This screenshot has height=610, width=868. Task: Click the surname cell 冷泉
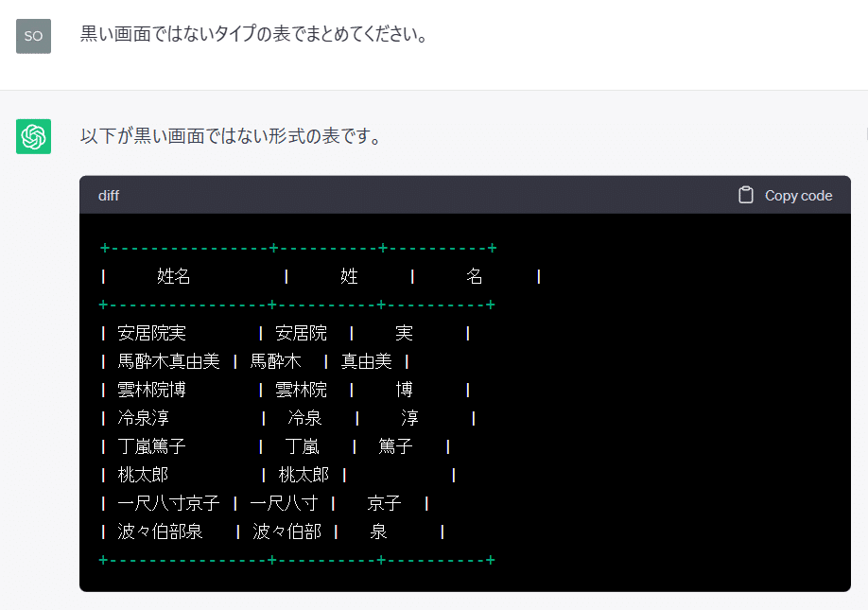tap(304, 418)
